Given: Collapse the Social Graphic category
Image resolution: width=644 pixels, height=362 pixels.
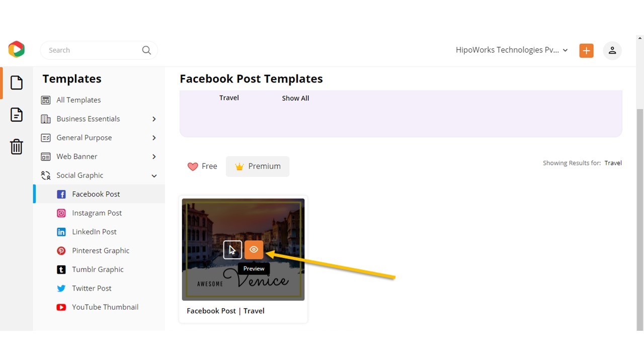Looking at the screenshot, I should tap(154, 175).
